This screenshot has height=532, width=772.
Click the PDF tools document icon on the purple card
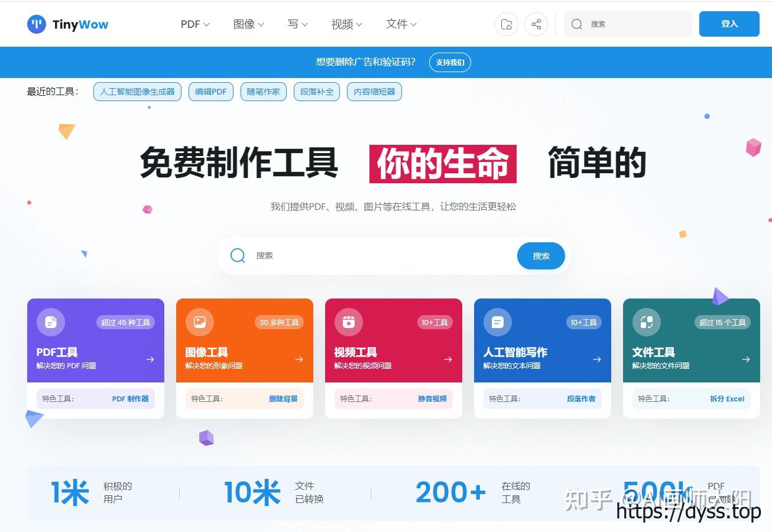coord(50,322)
